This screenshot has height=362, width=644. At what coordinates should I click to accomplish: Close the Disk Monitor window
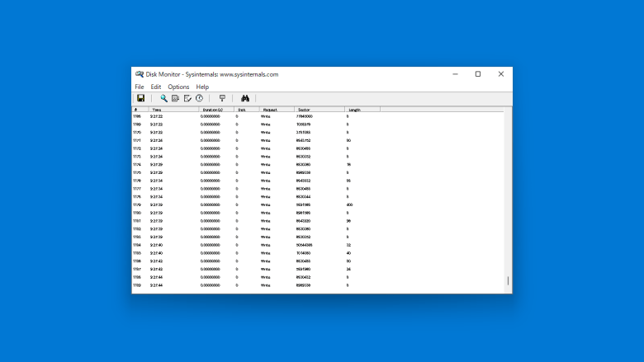point(501,74)
